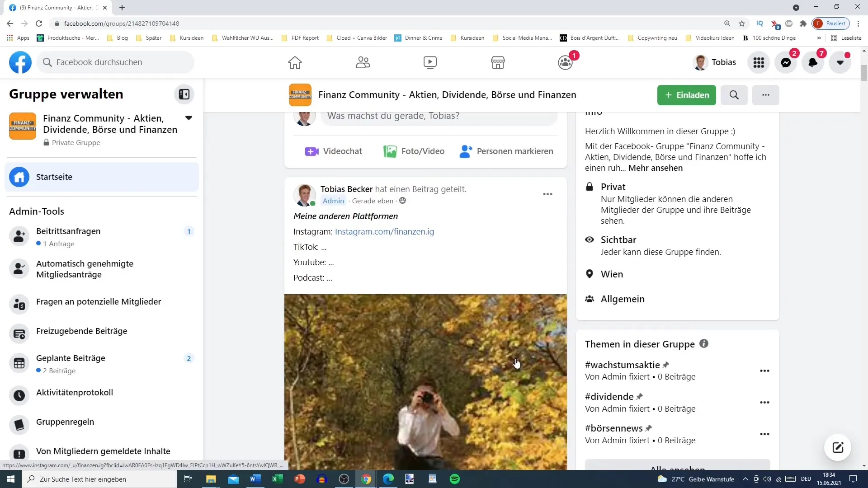Collapse the Gruppe verwalten sidebar
The width and height of the screenshot is (868, 488).
click(x=184, y=94)
